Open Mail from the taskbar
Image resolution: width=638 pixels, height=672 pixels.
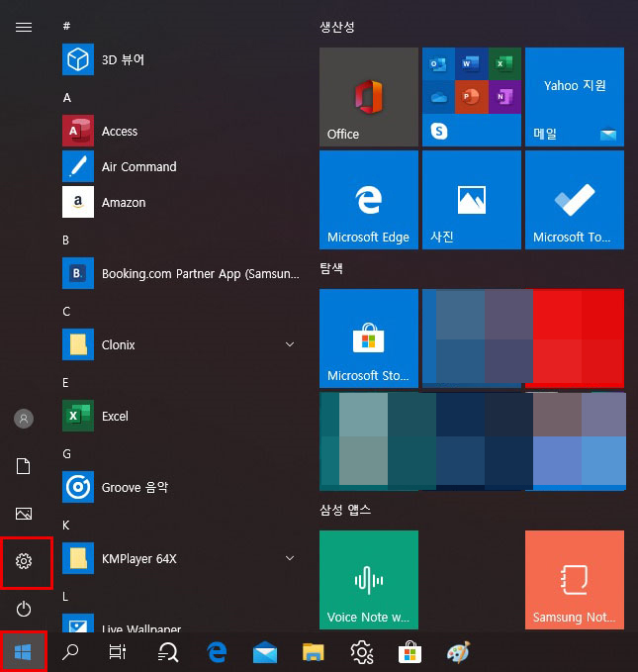pyautogui.click(x=265, y=652)
